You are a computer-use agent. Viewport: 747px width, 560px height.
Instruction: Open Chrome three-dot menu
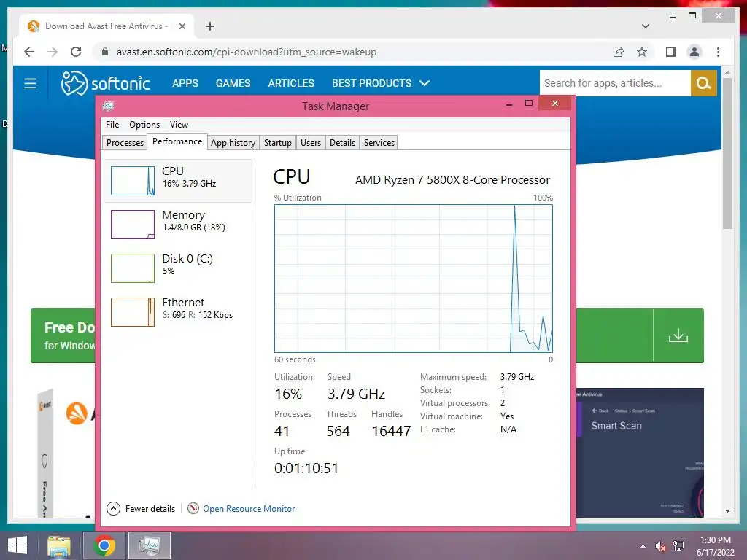pyautogui.click(x=718, y=52)
